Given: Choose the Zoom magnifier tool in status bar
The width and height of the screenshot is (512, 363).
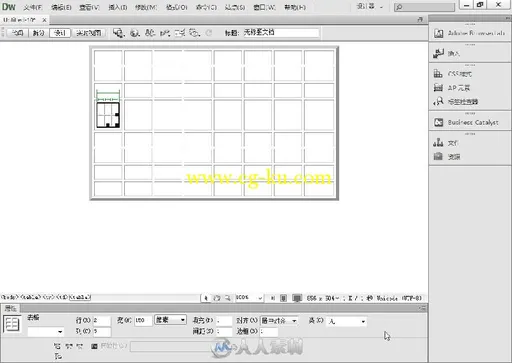Looking at the screenshot, I should point(228,298).
